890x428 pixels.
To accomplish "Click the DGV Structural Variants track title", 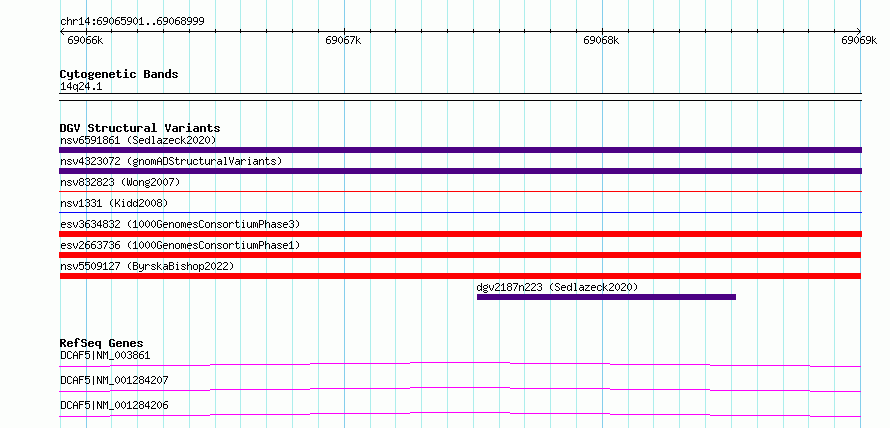I will click(x=140, y=128).
